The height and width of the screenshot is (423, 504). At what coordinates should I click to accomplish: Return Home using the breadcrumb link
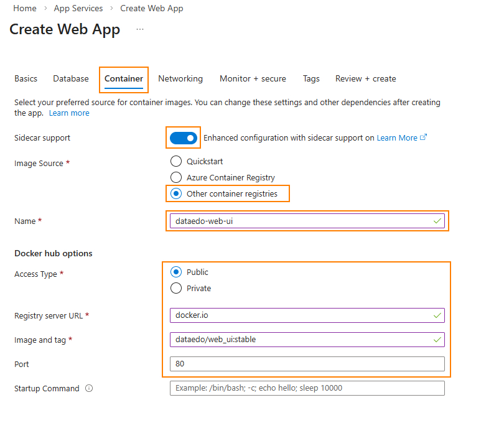tap(24, 8)
